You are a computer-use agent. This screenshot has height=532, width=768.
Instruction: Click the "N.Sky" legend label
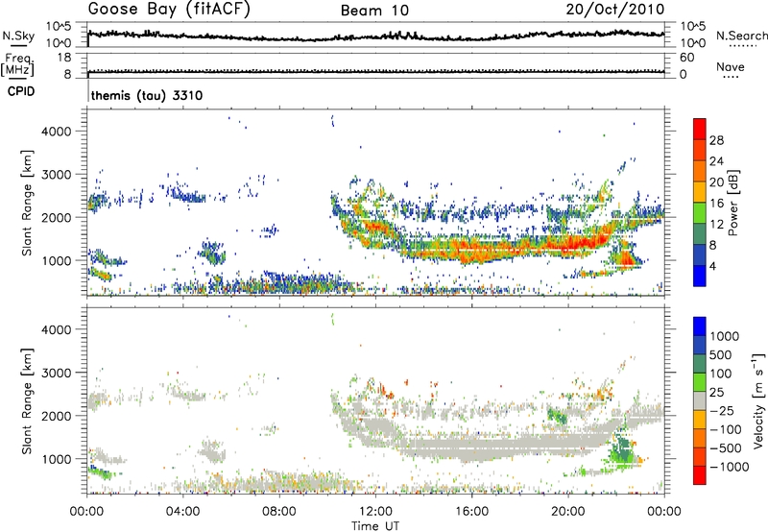tap(18, 36)
